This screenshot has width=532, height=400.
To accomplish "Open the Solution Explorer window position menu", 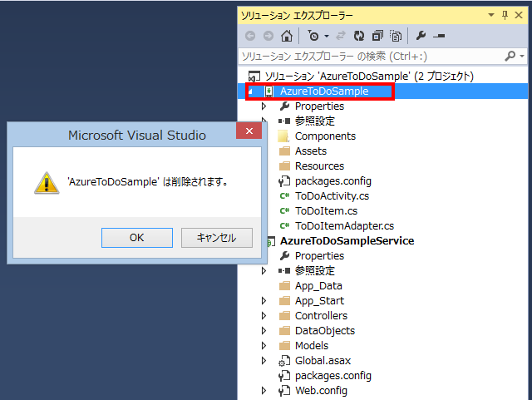I will (491, 15).
